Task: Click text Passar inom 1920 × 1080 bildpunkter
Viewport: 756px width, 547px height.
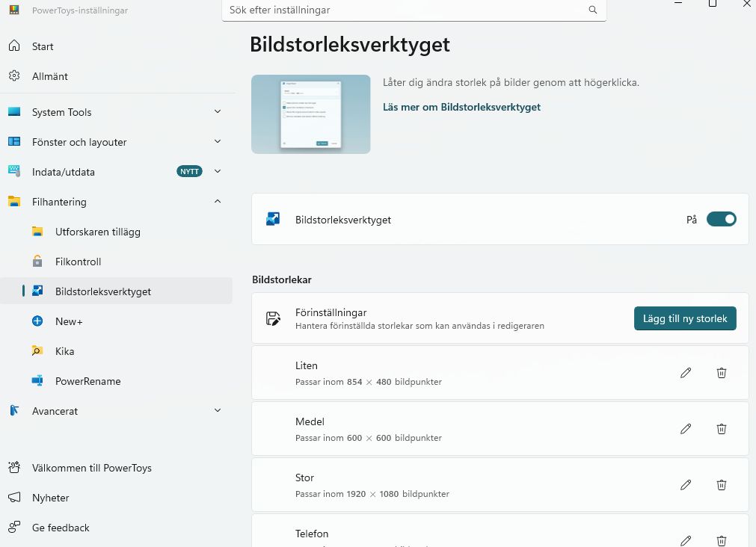Action: tap(372, 493)
